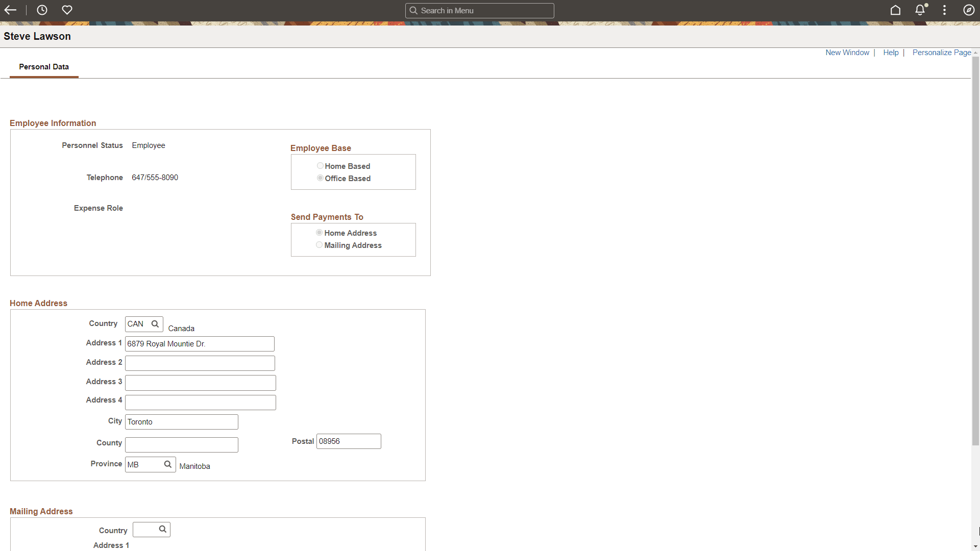Click the City field containing Toronto
Image resolution: width=980 pixels, height=551 pixels.
pos(181,421)
